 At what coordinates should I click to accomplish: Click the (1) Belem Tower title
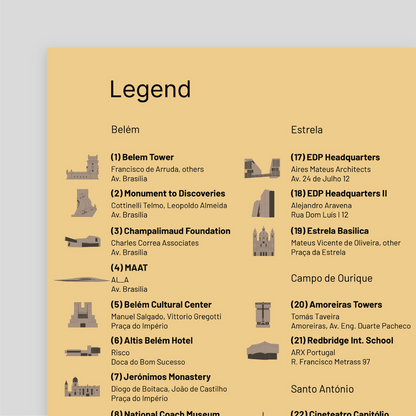142,157
